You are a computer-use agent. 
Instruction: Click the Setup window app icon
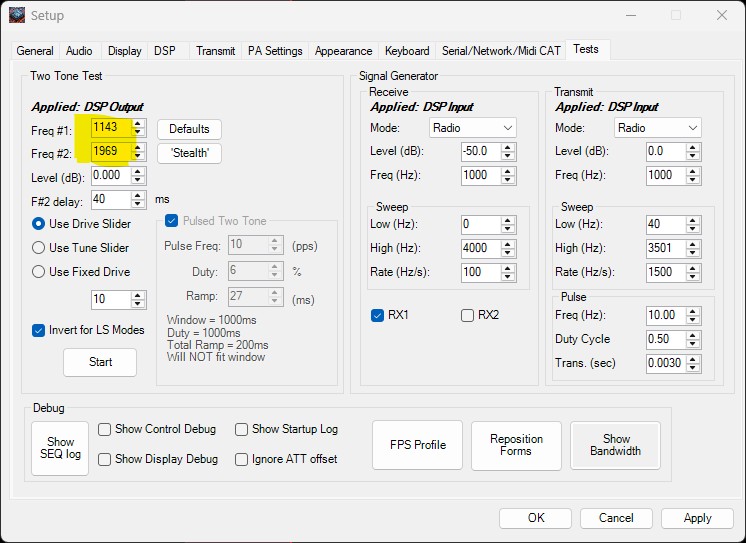click(16, 15)
